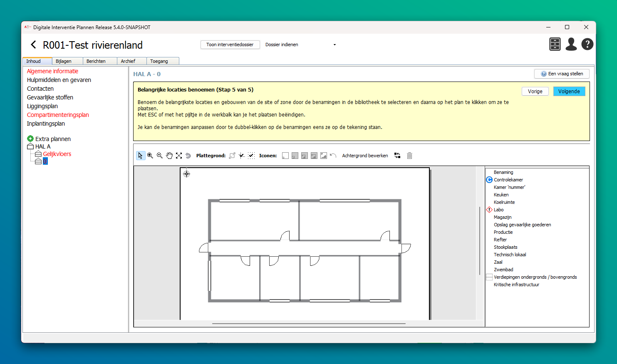617x364 pixels.
Task: Select Kritische infrastructuur in the library
Action: (x=516, y=285)
